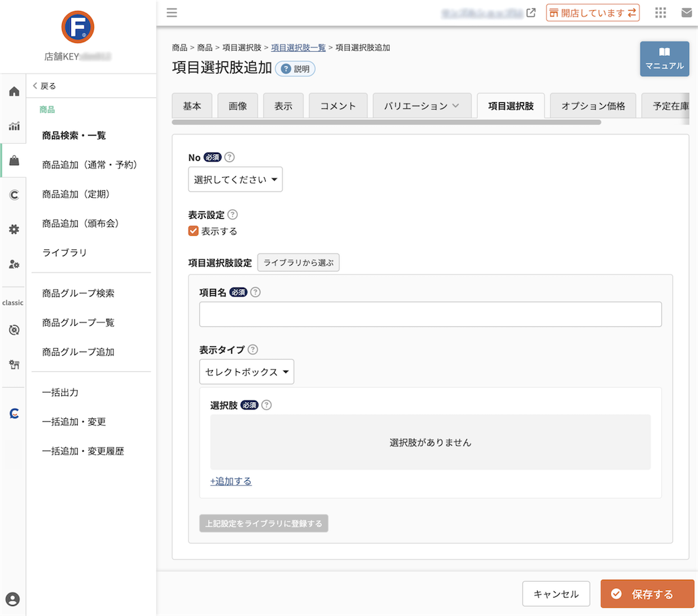
Task: Open the user settings sidebar icon
Action: pos(14,264)
